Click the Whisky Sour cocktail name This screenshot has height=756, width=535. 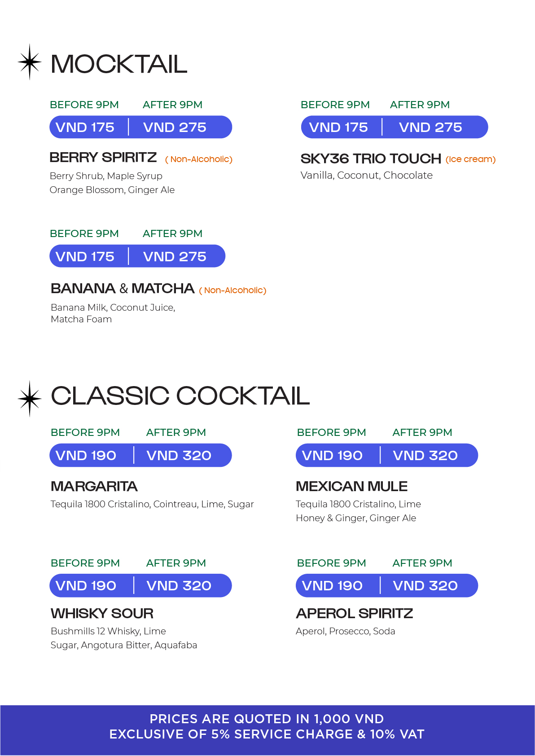(102, 613)
